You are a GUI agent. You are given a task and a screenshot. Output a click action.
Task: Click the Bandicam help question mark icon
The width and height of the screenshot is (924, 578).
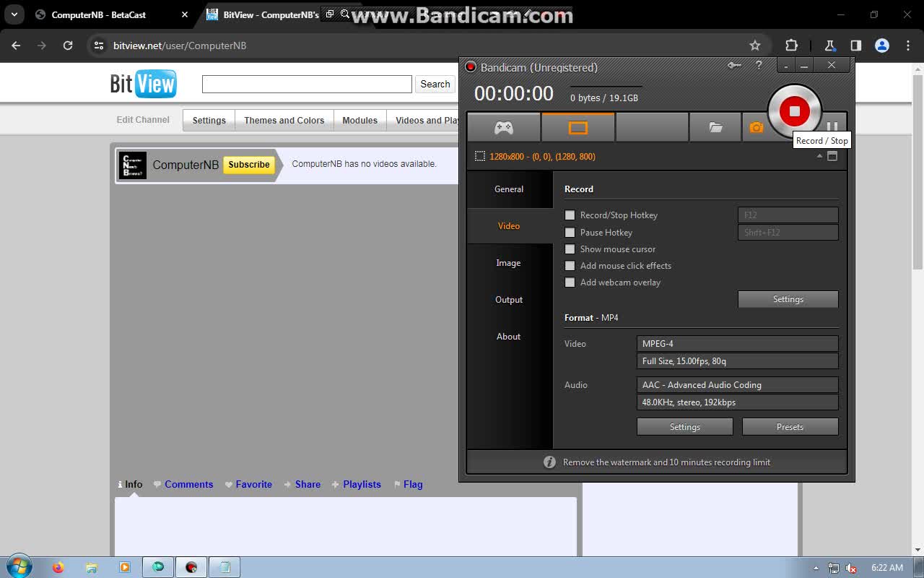tap(759, 65)
